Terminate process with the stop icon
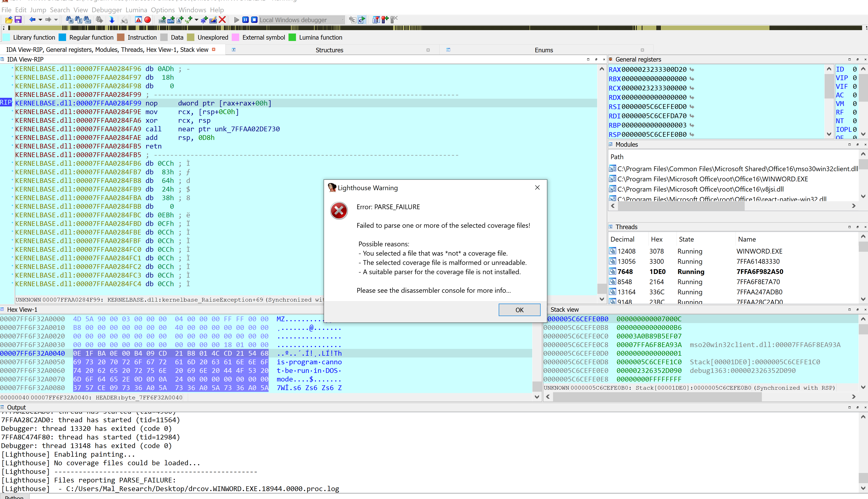This screenshot has width=868, height=499. click(x=254, y=20)
